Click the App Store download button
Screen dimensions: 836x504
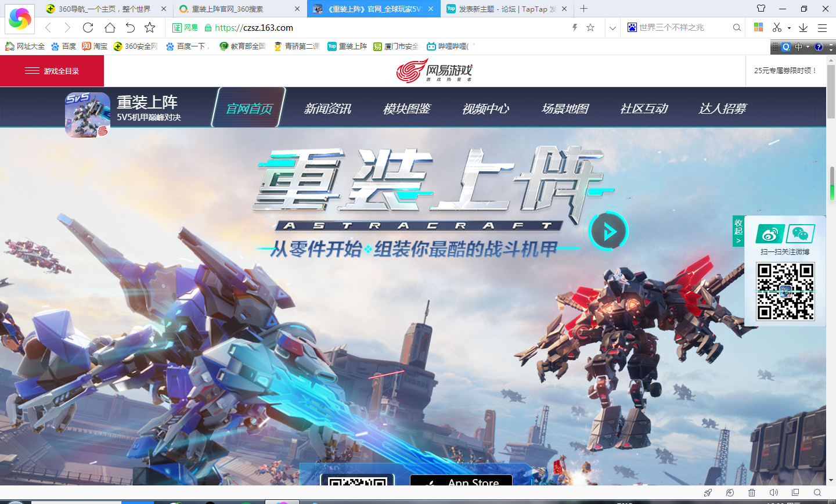tap(462, 481)
